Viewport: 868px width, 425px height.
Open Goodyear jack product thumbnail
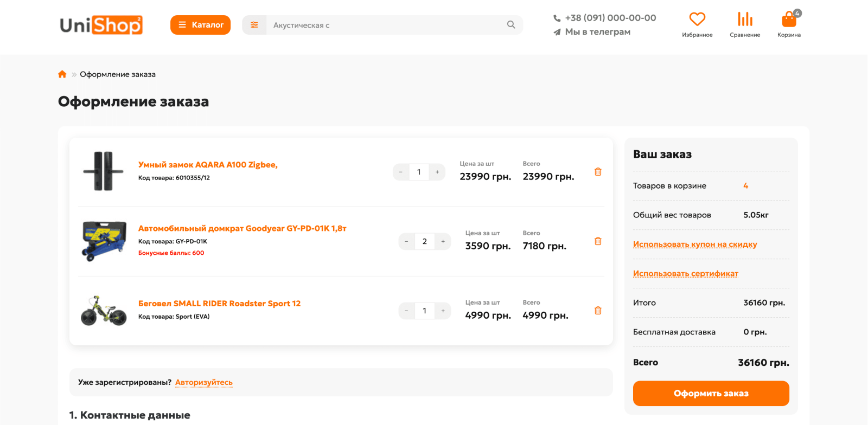[104, 241]
